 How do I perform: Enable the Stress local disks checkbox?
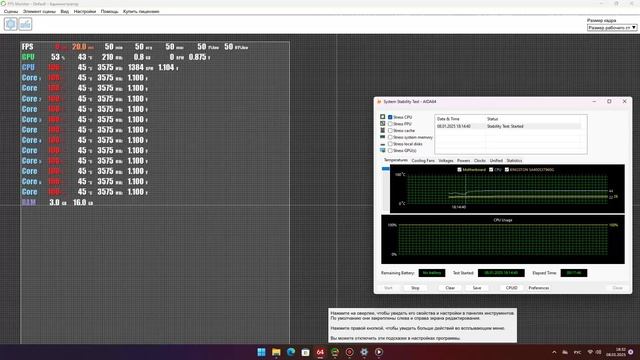coord(390,144)
